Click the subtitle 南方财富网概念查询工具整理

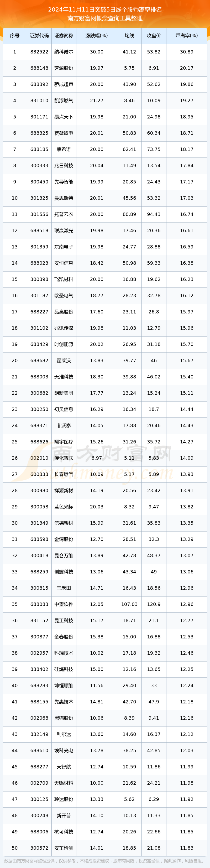point(105,18)
